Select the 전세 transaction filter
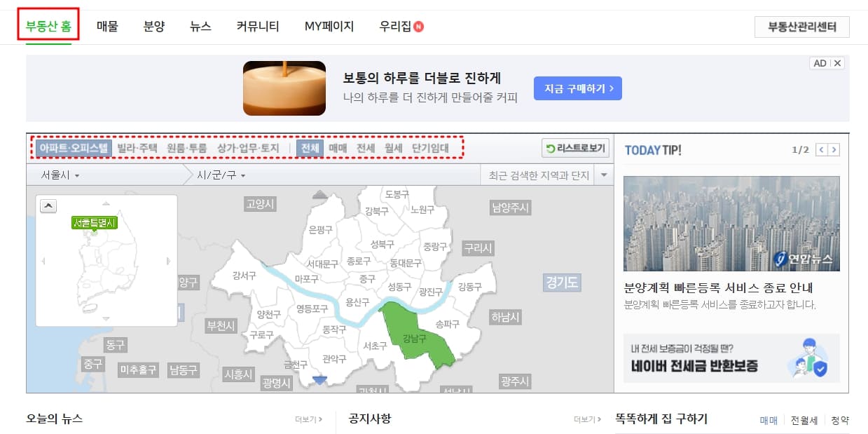Screen dimensions: 868x434 pyautogui.click(x=365, y=148)
